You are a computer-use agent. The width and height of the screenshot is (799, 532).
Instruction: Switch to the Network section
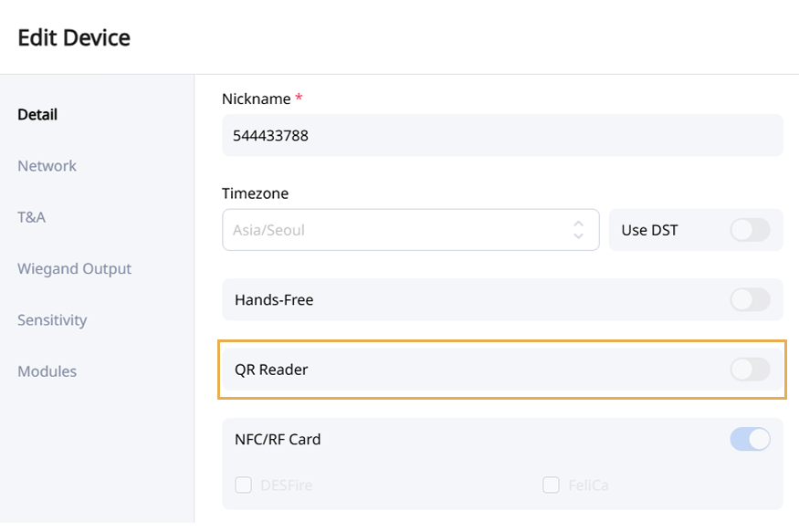47,166
